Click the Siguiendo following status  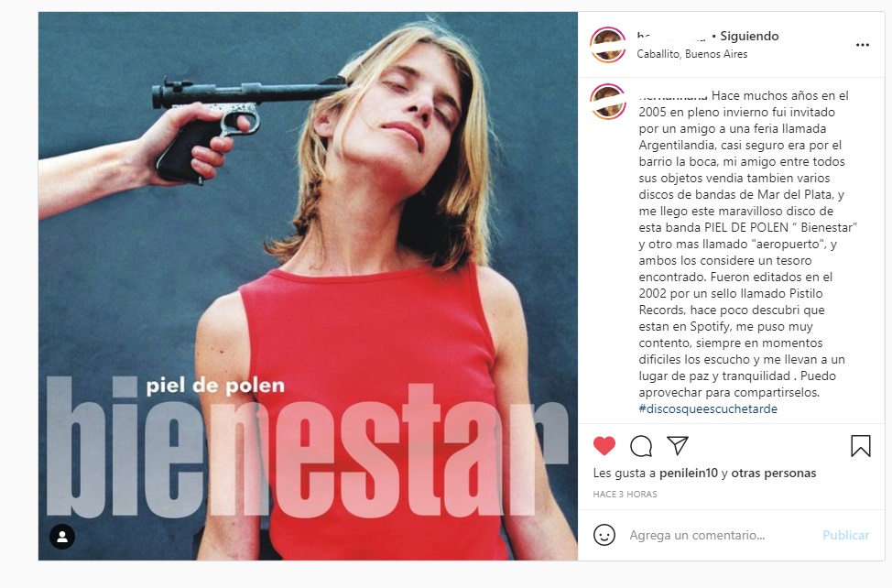coord(749,36)
